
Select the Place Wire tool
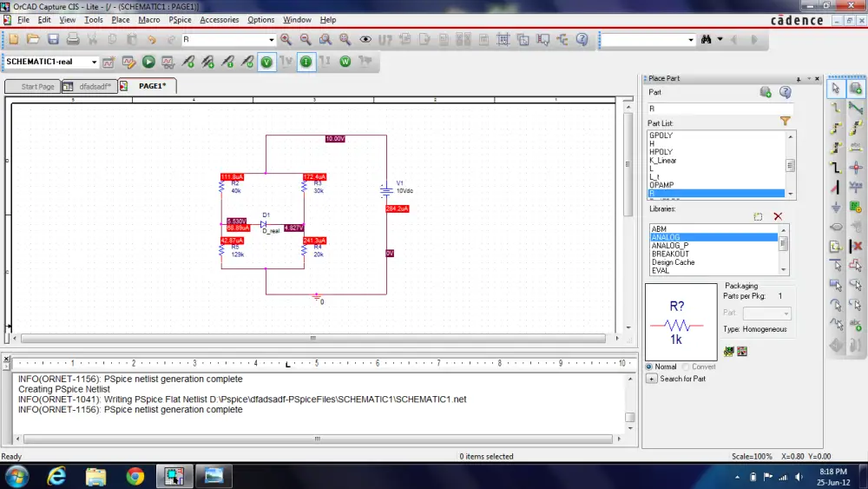pos(836,108)
